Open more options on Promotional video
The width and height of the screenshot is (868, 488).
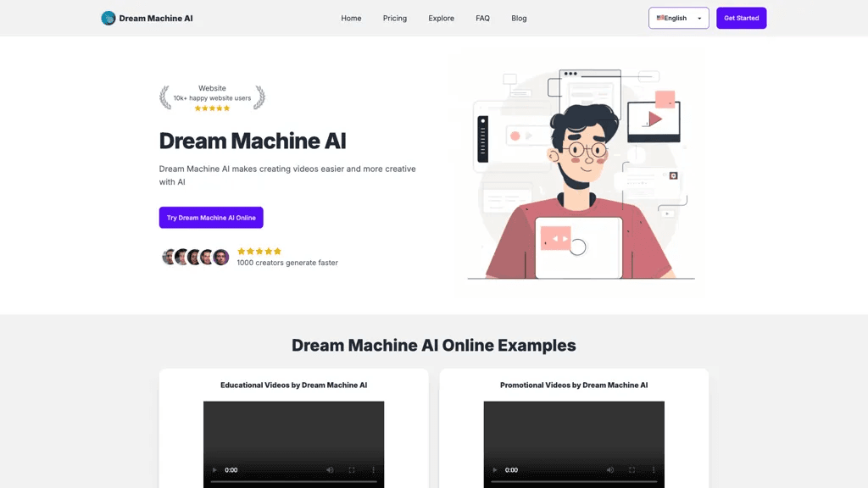[654, 469]
